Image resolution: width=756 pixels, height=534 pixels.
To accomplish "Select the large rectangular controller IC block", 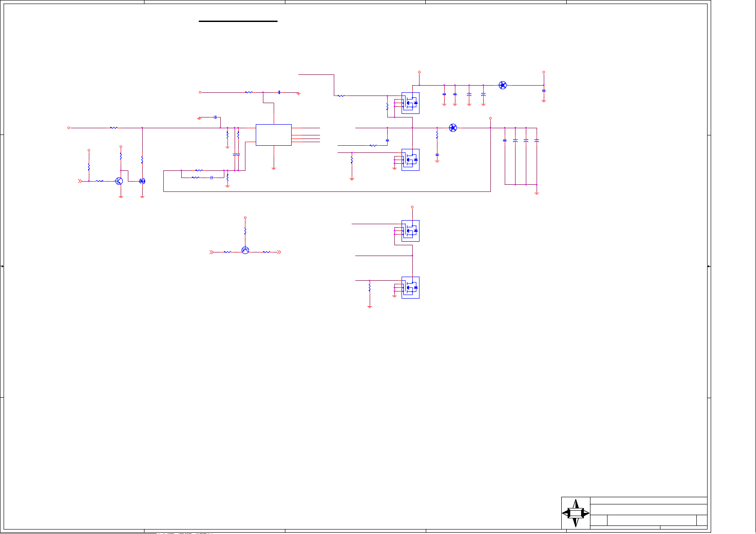I will click(x=273, y=135).
